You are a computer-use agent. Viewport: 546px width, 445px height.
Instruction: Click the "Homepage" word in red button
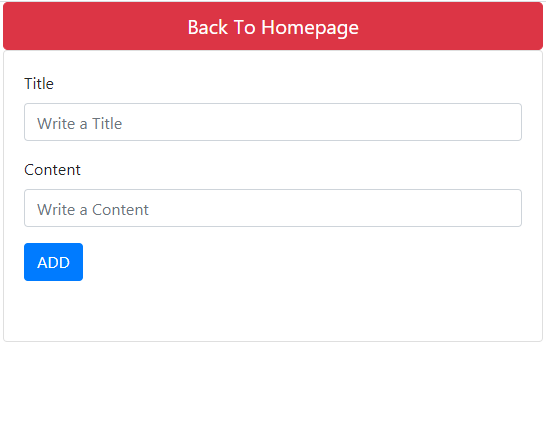pos(310,28)
